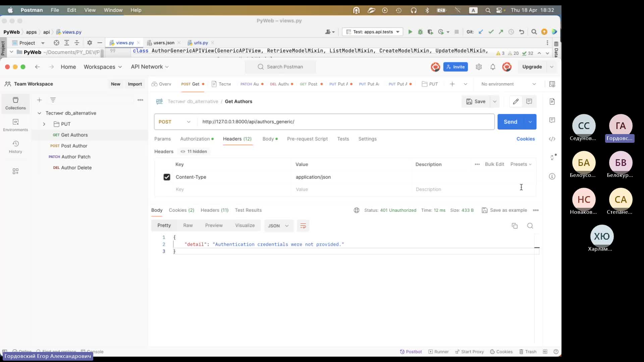Open Tests tab
The height and width of the screenshot is (362, 644).
(343, 139)
